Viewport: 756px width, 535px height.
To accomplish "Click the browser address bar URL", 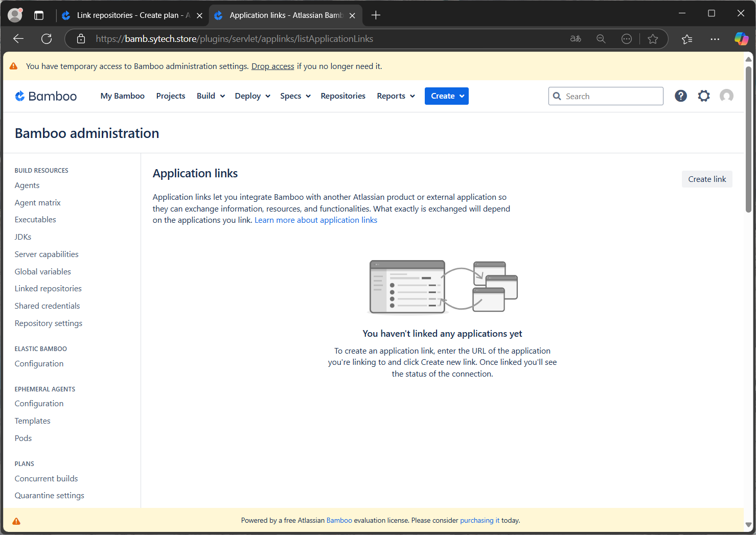I will (235, 39).
